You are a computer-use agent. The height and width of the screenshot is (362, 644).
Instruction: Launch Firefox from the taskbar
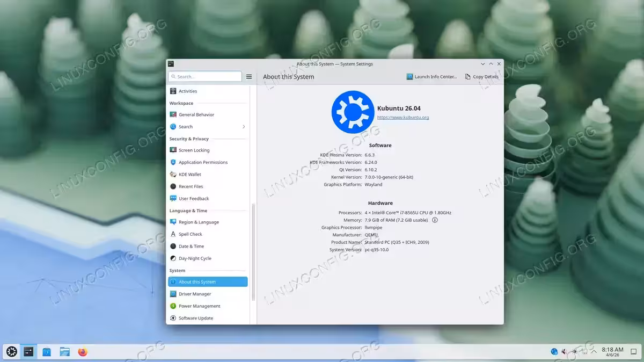83,352
